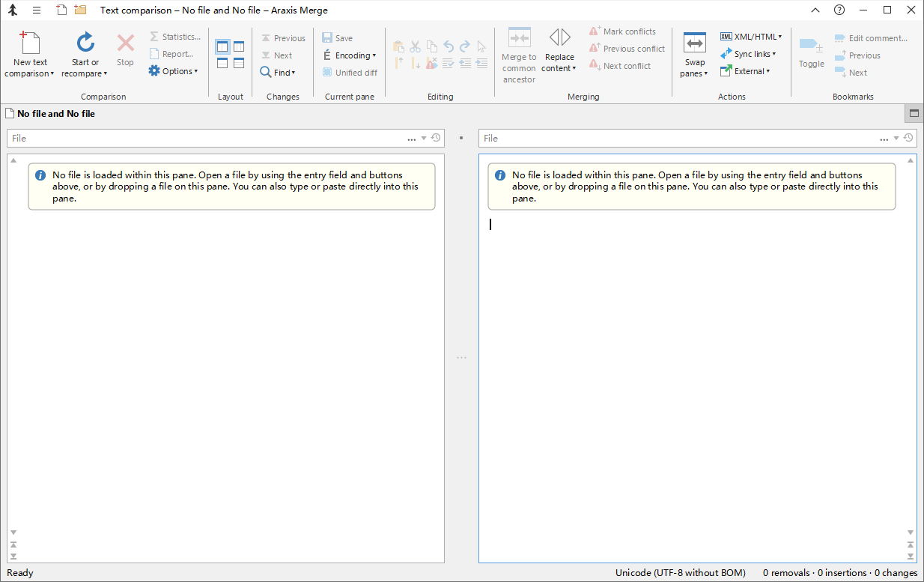
Task: Open the Swap panes dropdown
Action: [694, 55]
